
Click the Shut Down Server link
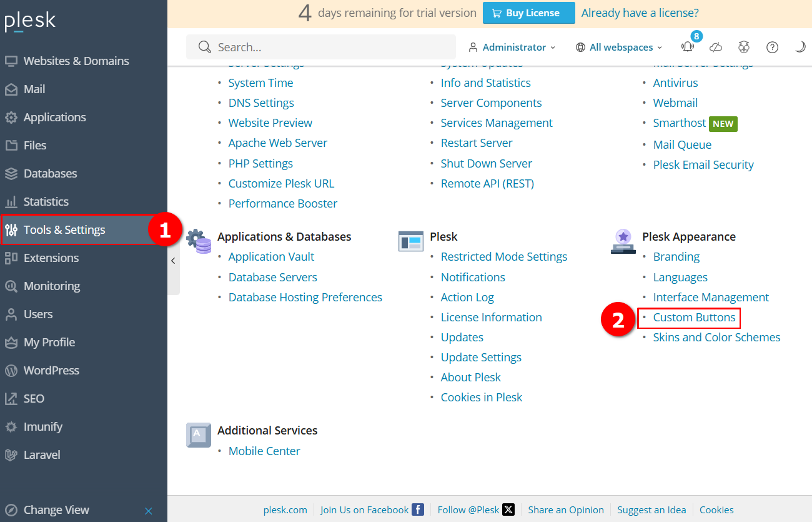[487, 163]
